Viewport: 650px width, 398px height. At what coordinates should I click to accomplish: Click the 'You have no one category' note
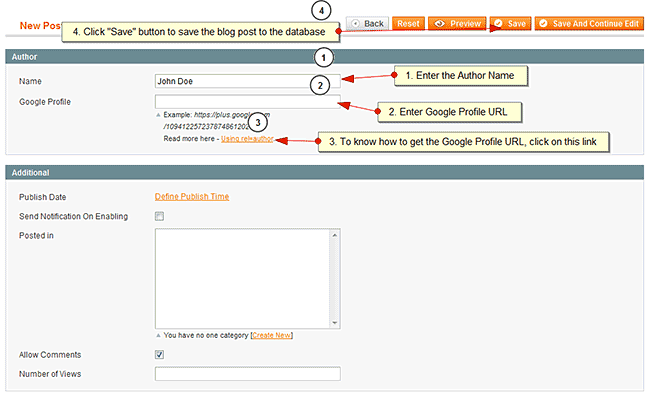pyautogui.click(x=206, y=335)
